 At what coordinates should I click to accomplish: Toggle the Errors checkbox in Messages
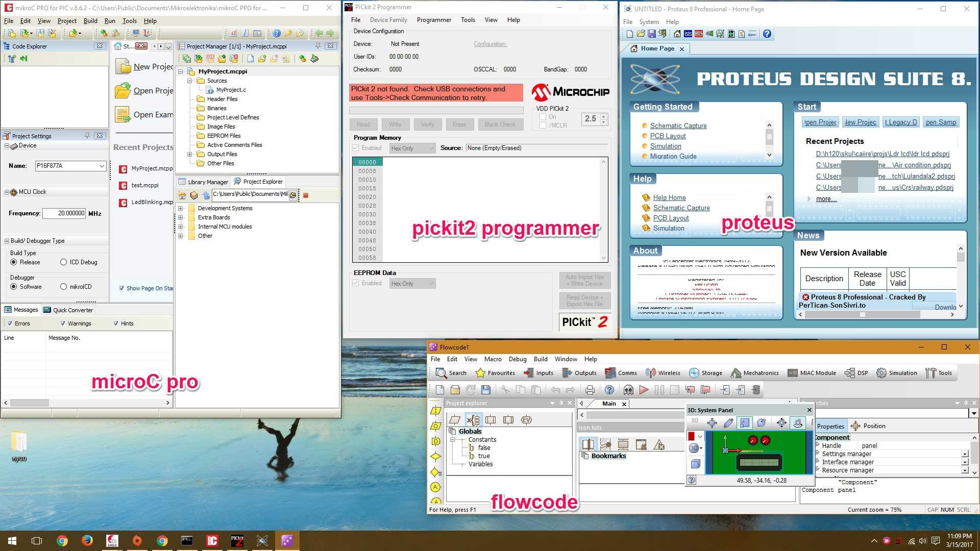10,323
